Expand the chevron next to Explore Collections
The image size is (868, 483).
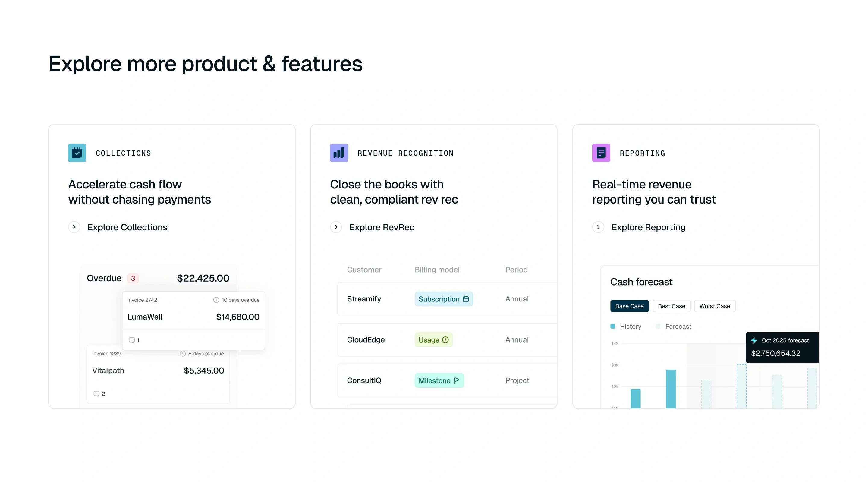pos(74,227)
